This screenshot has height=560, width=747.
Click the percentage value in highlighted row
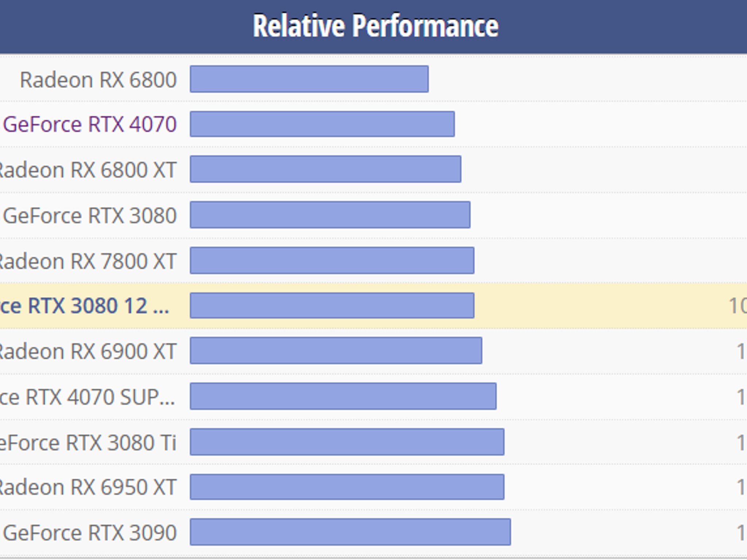click(738, 306)
